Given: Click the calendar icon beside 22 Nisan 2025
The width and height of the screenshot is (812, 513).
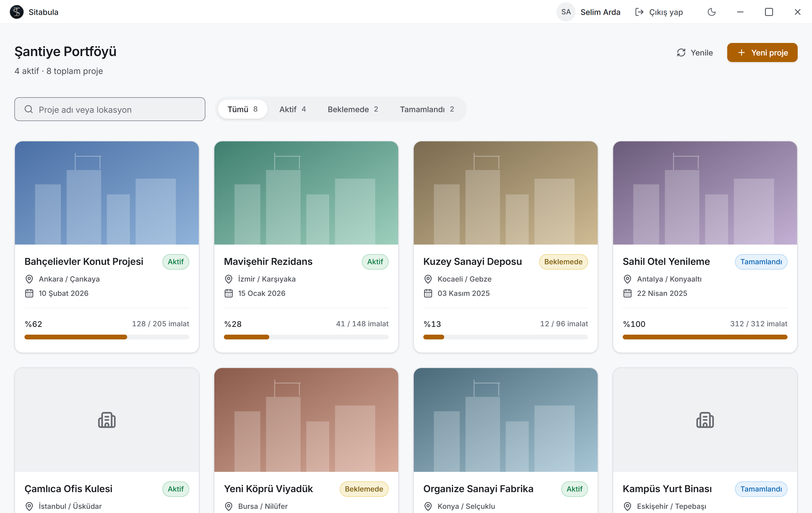Looking at the screenshot, I should pos(627,293).
